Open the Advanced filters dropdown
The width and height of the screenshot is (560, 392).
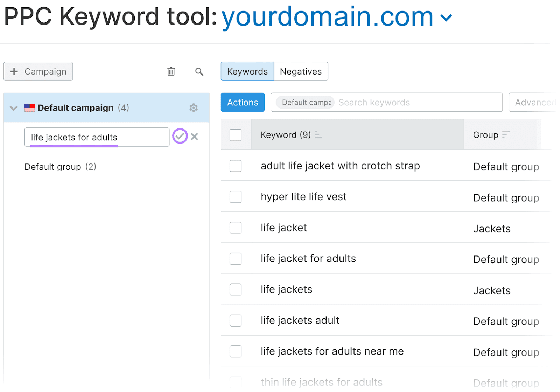click(532, 102)
